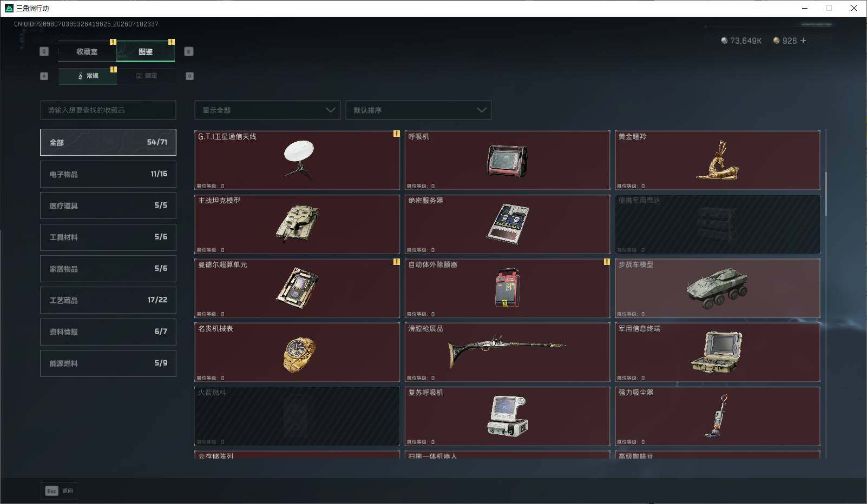Expand the 默认排序 sort dropdown
The width and height of the screenshot is (867, 504).
tap(418, 110)
